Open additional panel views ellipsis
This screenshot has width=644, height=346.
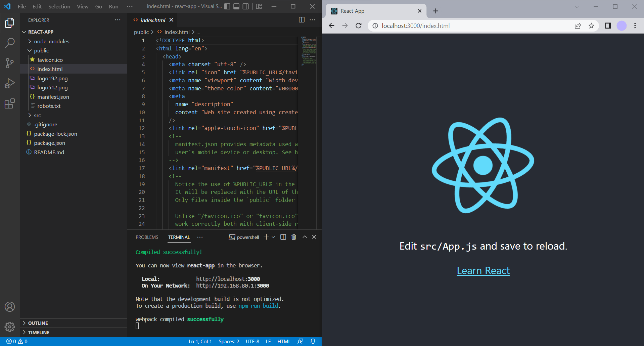coord(200,237)
